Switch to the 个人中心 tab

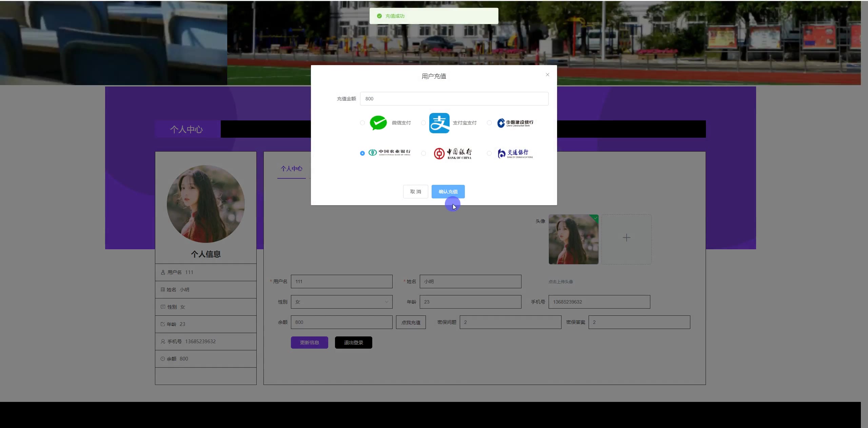pos(291,169)
